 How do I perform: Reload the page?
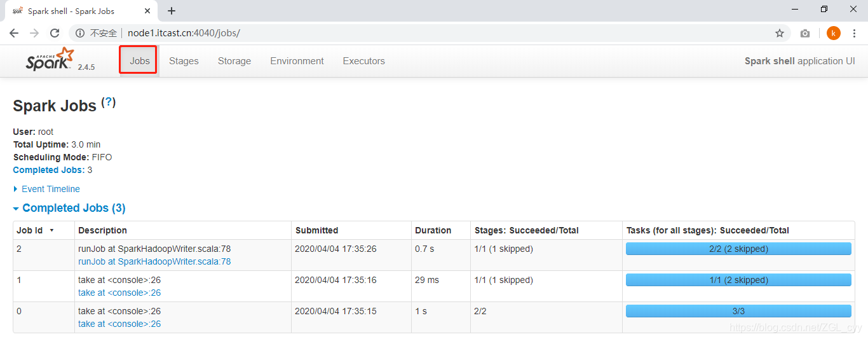click(55, 33)
